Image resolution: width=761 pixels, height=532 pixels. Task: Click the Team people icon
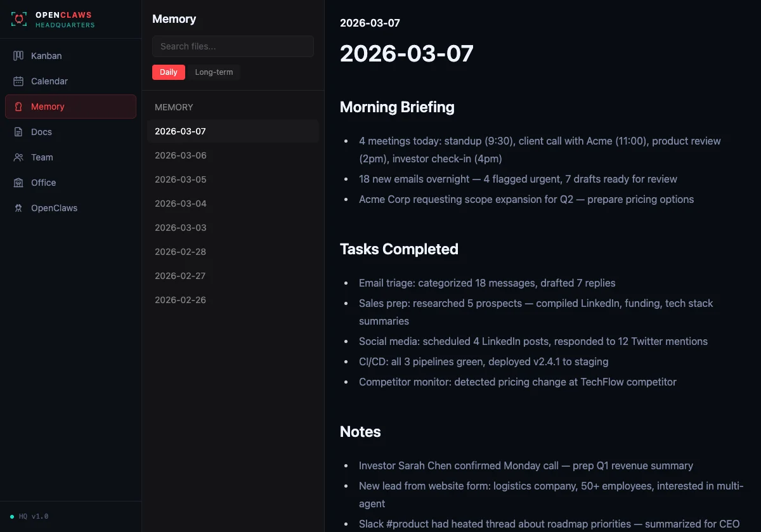click(18, 157)
